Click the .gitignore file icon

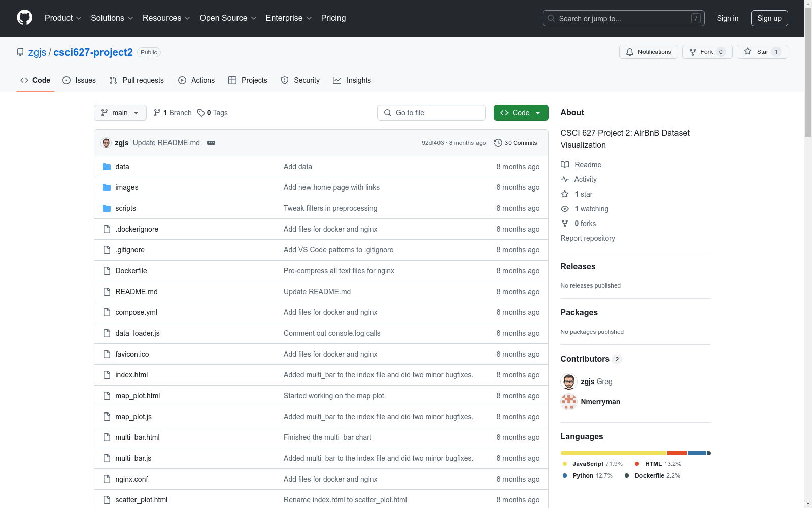tap(107, 250)
